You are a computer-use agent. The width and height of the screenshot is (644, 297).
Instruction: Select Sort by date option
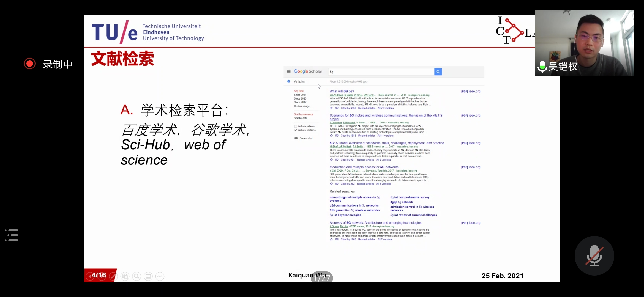point(301,118)
